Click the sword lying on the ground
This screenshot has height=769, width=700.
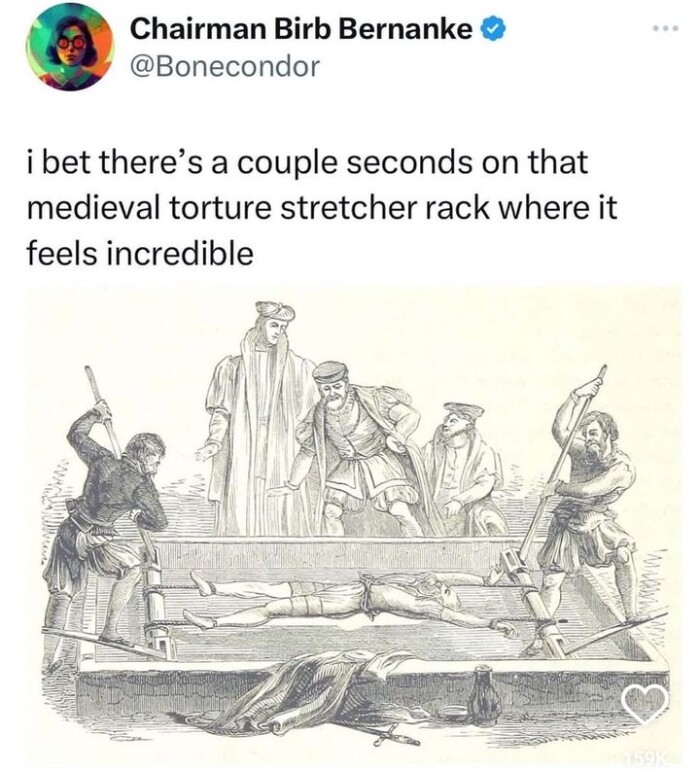pos(385,734)
